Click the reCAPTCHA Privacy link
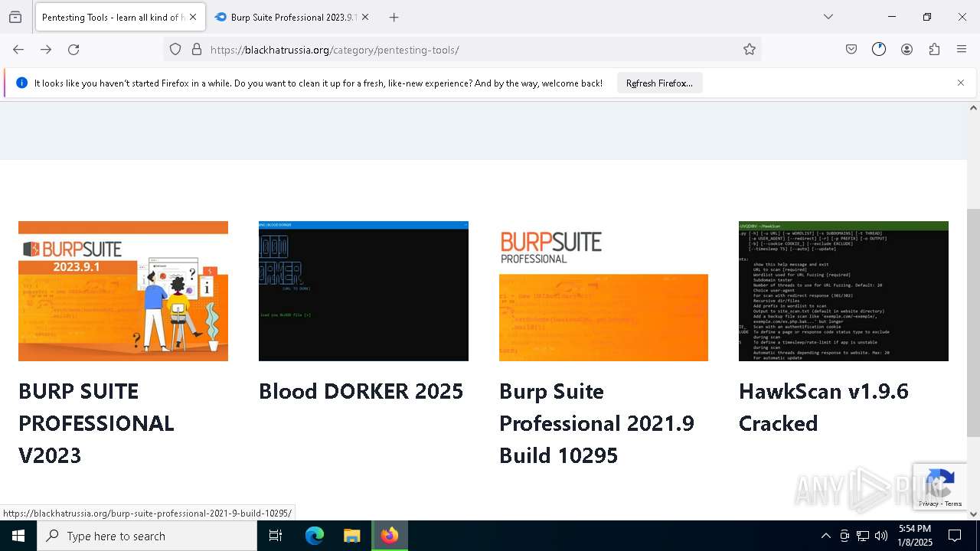Viewport: 980px width, 551px height. pyautogui.click(x=929, y=504)
